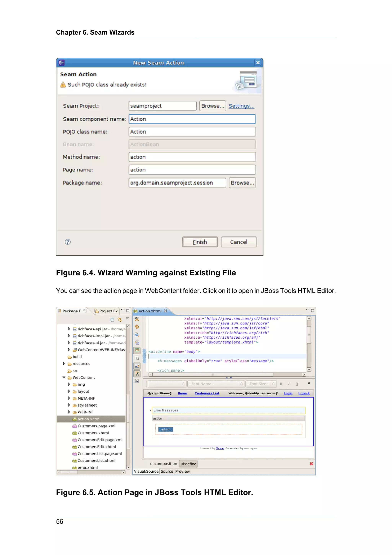This screenshot has width=392, height=555.
Task: Click the Bold formatting button
Action: [x=281, y=384]
